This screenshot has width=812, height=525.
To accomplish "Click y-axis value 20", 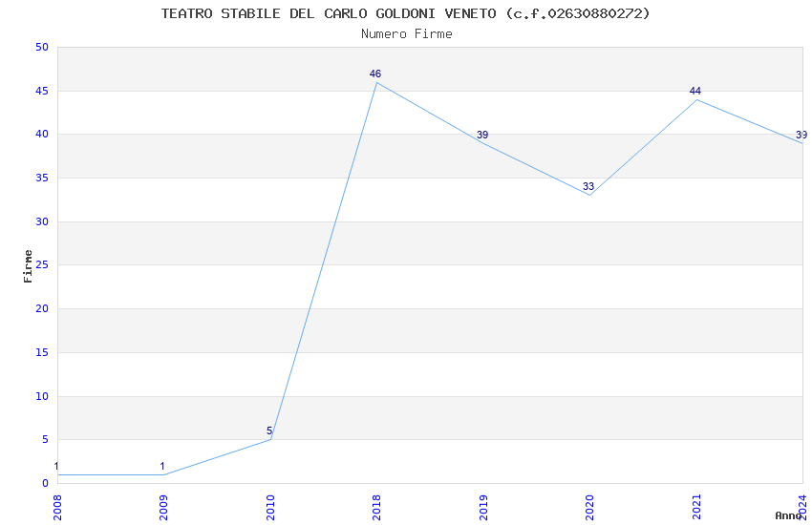I will (42, 308).
